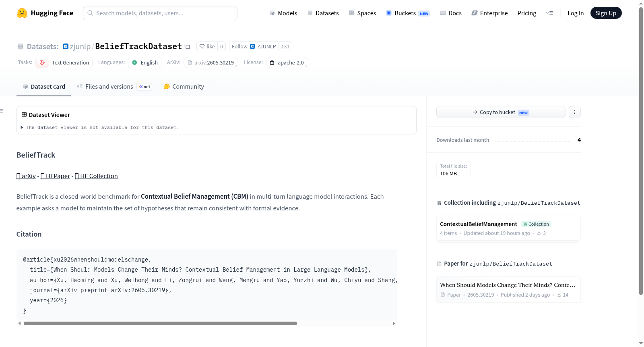644x347 pixels.
Task: Toggle the table of contents sidebar icon
Action: [2, 111]
